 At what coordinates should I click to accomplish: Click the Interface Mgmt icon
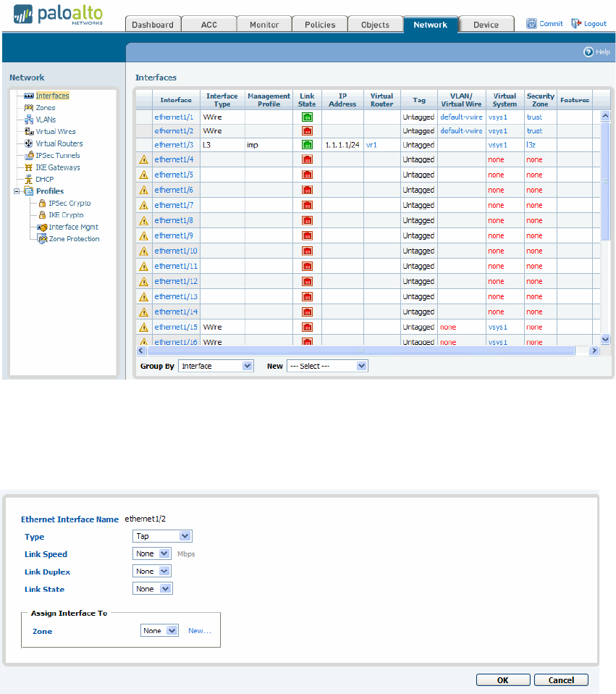point(42,227)
